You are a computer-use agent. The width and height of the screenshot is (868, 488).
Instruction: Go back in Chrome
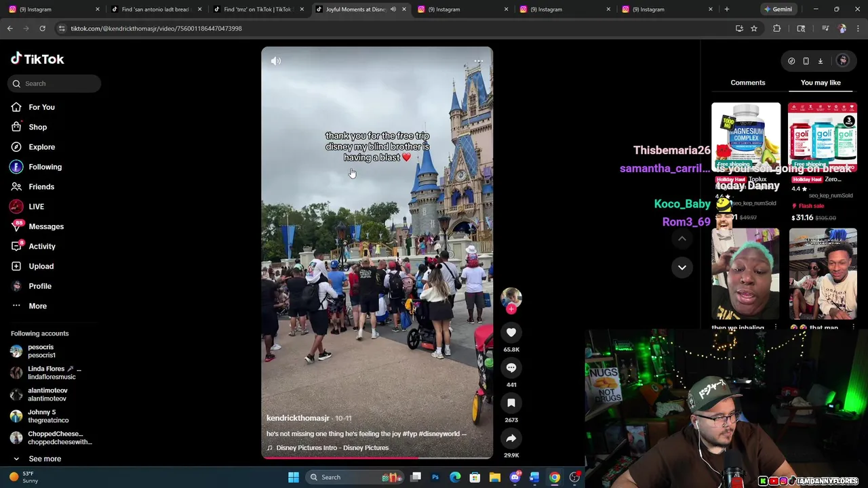coord(9,28)
